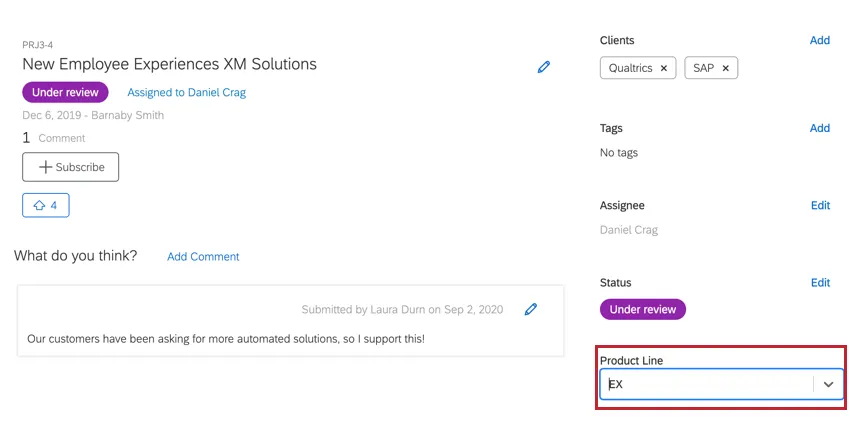
Task: Click the 1 Comment count
Action: point(54,138)
